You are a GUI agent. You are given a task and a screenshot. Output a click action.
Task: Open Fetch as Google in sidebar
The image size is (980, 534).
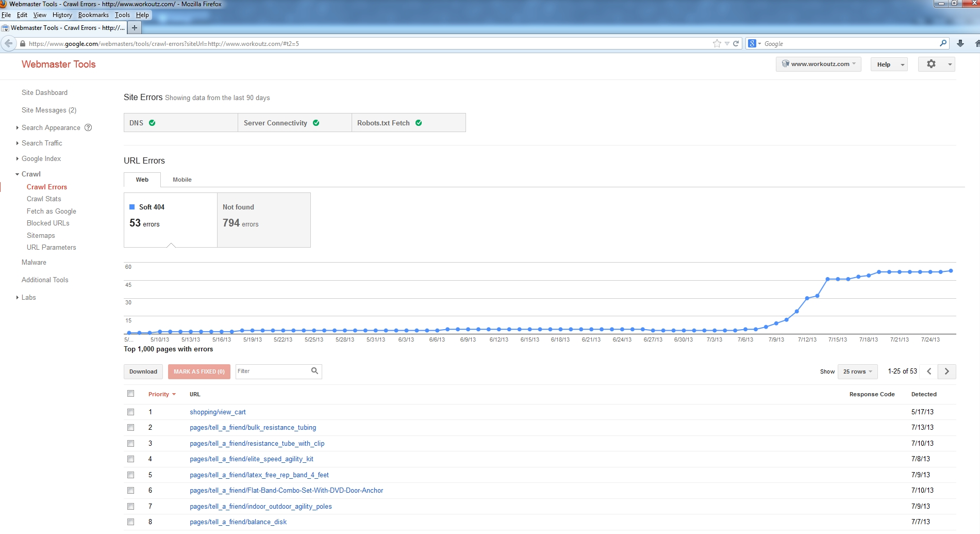point(52,211)
